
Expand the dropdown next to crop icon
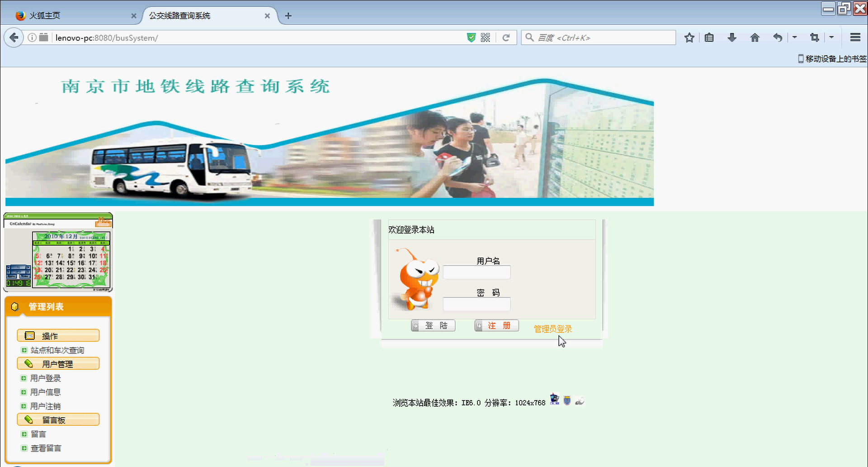(832, 38)
